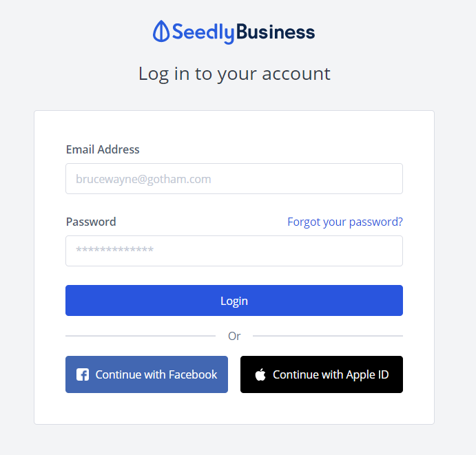Screen dimensions: 476x455
Task: Focus the Password input field
Action: point(234,251)
